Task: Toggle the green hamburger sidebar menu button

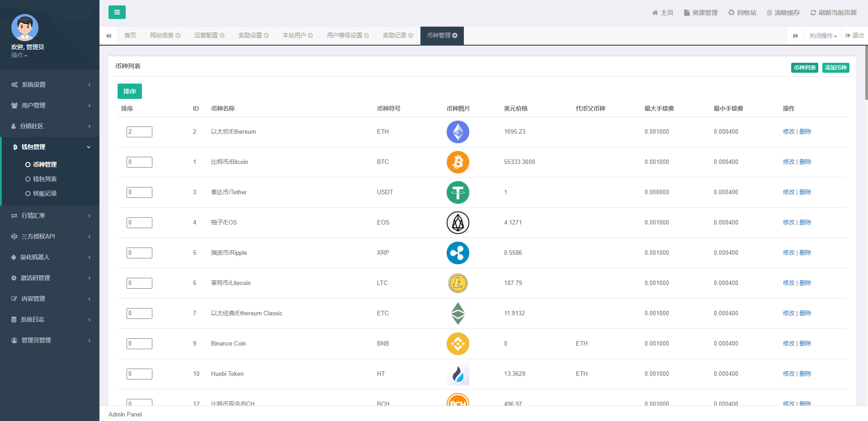Action: pyautogui.click(x=117, y=12)
